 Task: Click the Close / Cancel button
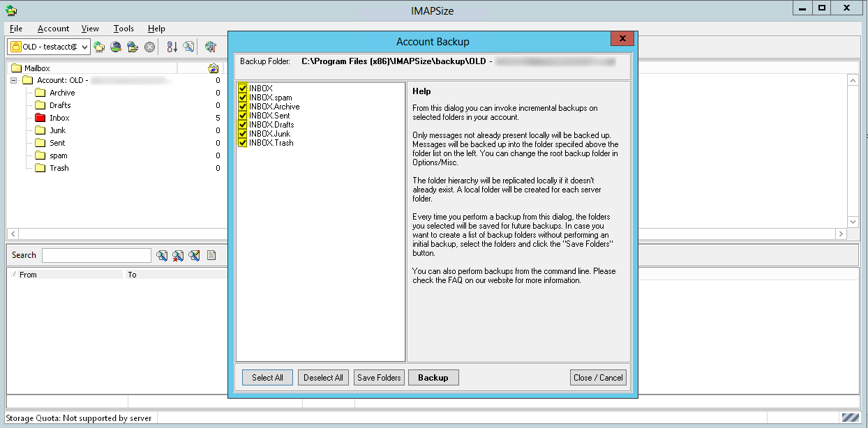598,378
